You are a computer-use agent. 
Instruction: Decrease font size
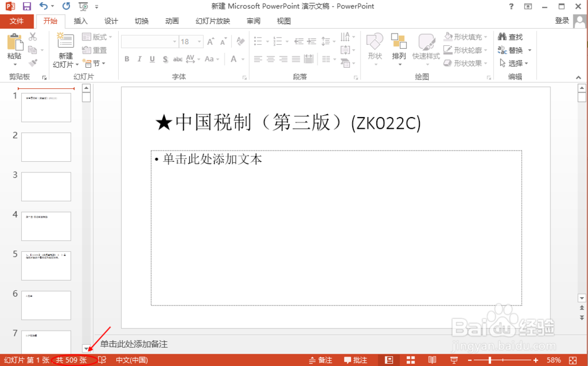pos(223,41)
